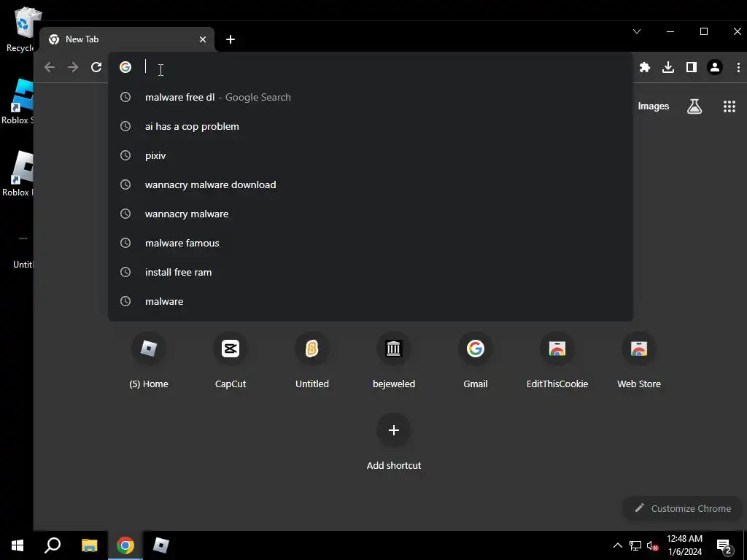Open the Windows Start menu
Screen dimensions: 747x560
[x=18, y=545]
